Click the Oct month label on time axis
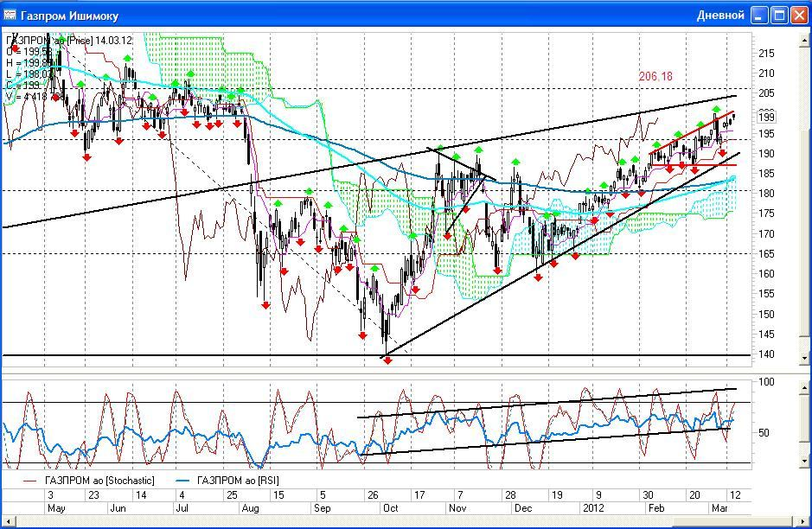The height and width of the screenshot is (529, 812). 391,508
